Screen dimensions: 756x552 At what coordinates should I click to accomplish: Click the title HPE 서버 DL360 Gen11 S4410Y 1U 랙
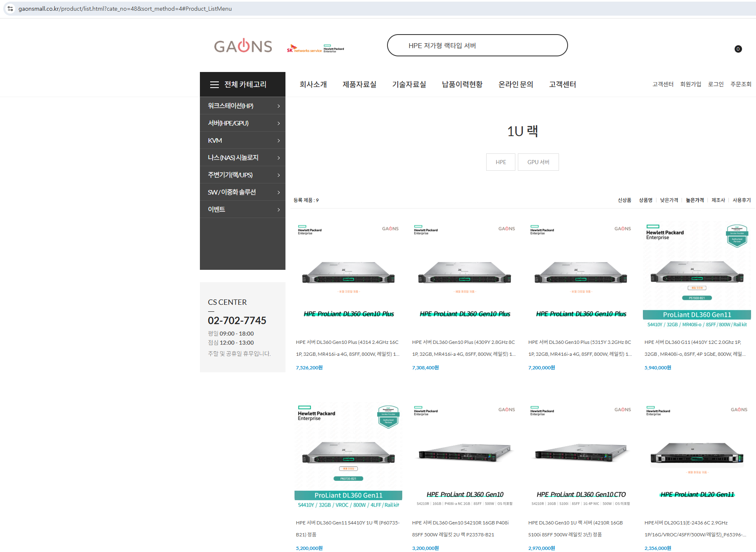(x=348, y=529)
